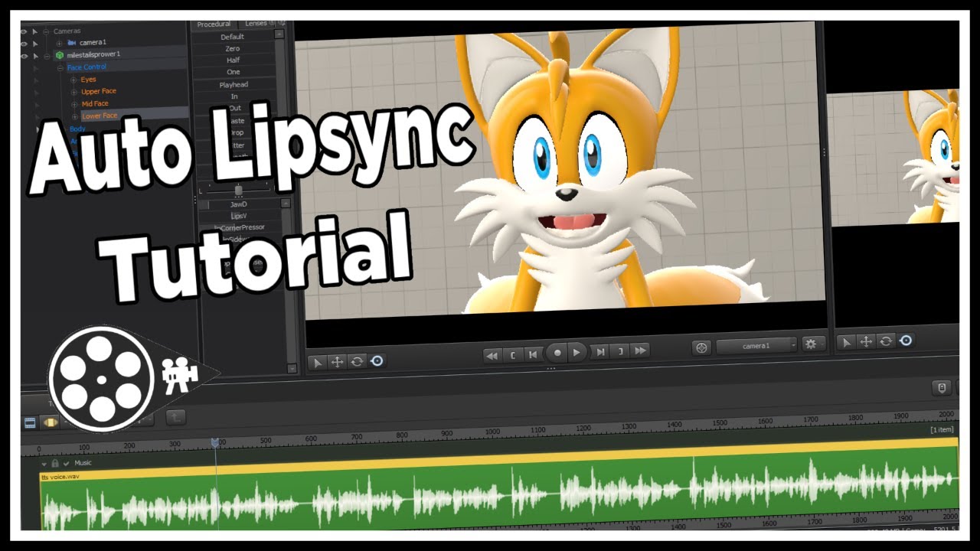Viewport: 980px width, 551px height.
Task: Toggle visibility eye for camera1
Action: point(24,44)
